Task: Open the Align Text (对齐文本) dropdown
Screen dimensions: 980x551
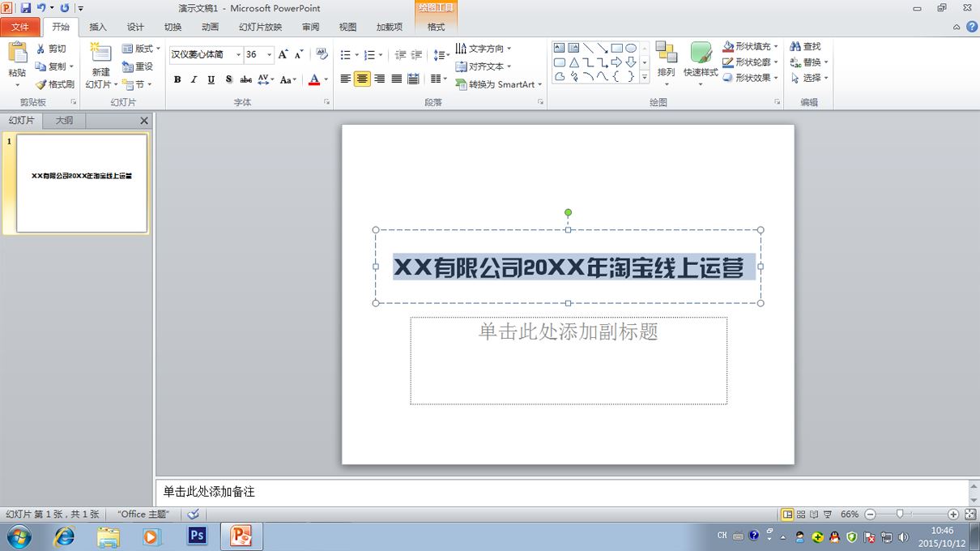Action: coord(483,66)
